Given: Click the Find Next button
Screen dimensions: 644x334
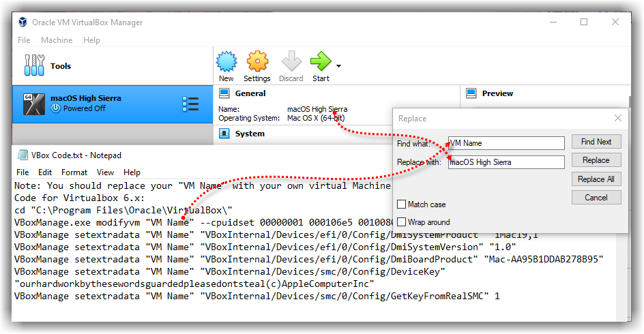Looking at the screenshot, I should pos(596,142).
